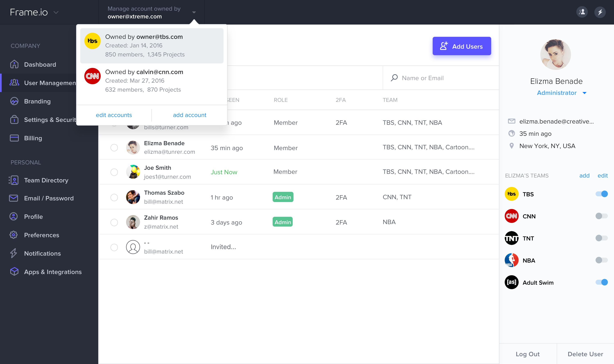This screenshot has height=364, width=614.
Task: Open Team Directory in personal section
Action: [46, 180]
